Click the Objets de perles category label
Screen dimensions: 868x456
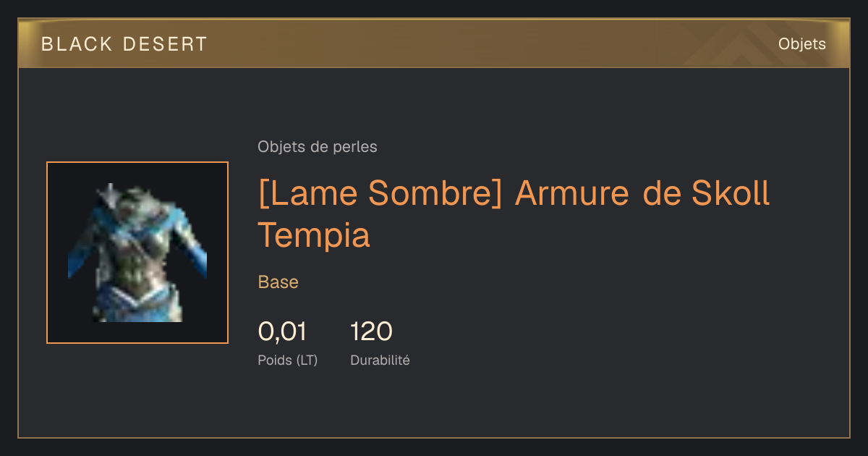pyautogui.click(x=318, y=147)
